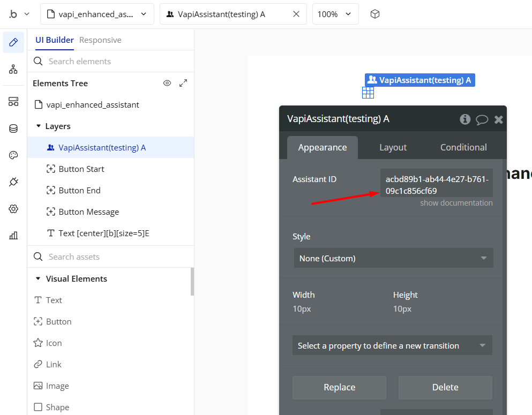The image size is (532, 415).
Task: Collapse the Layers tree section
Action: 39,126
